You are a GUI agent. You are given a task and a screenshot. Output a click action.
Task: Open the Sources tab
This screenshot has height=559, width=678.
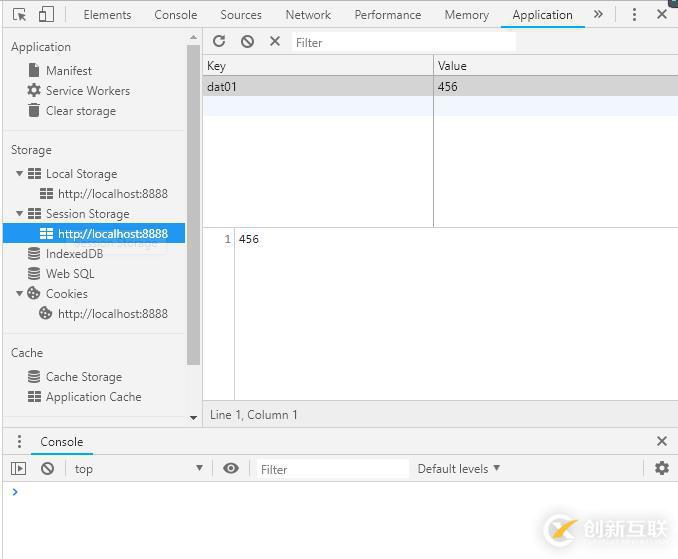[241, 15]
